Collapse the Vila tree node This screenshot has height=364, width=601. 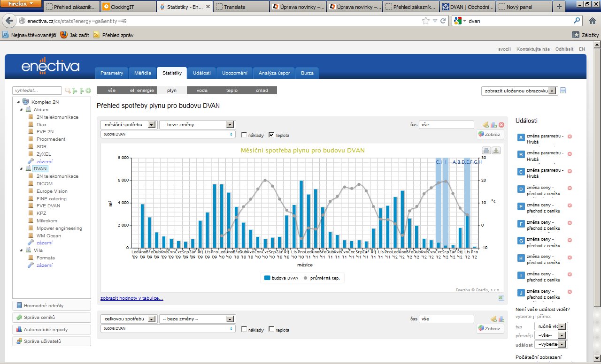22,250
